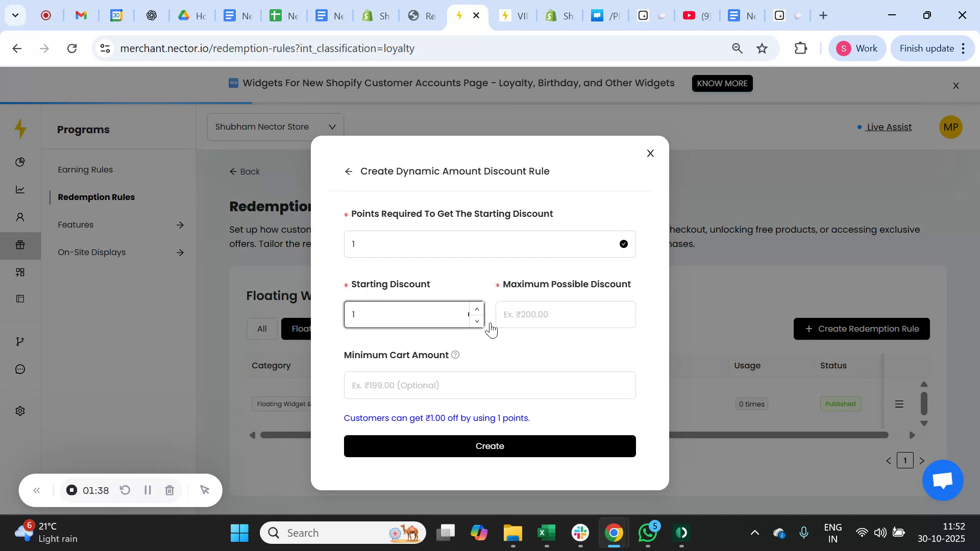The height and width of the screenshot is (551, 980).
Task: Restart recording with the circular arrow icon
Action: pos(125,490)
